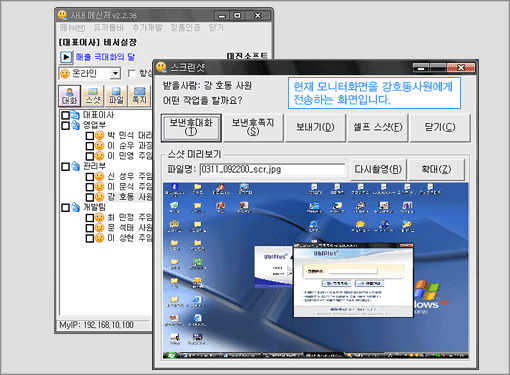Open the 추가개발 menu
This screenshot has width=510, height=375.
[x=147, y=28]
